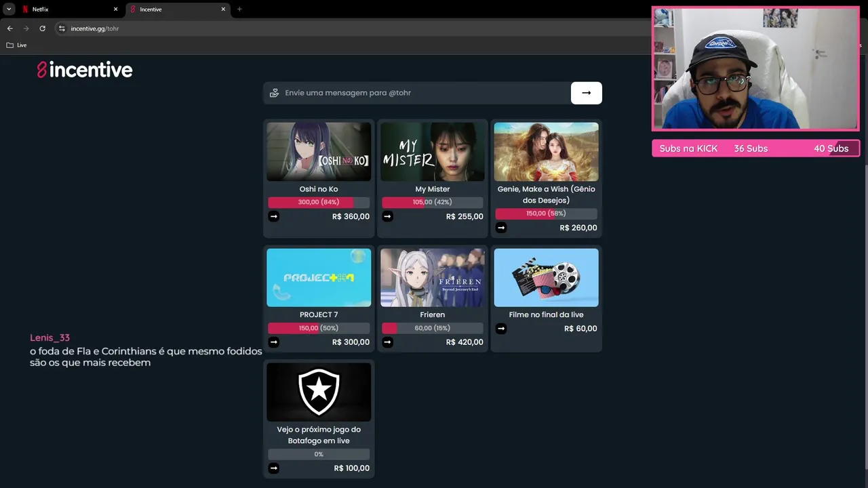
Task: Click Vejo o próximo jogo do Botafogo title
Action: point(319,435)
